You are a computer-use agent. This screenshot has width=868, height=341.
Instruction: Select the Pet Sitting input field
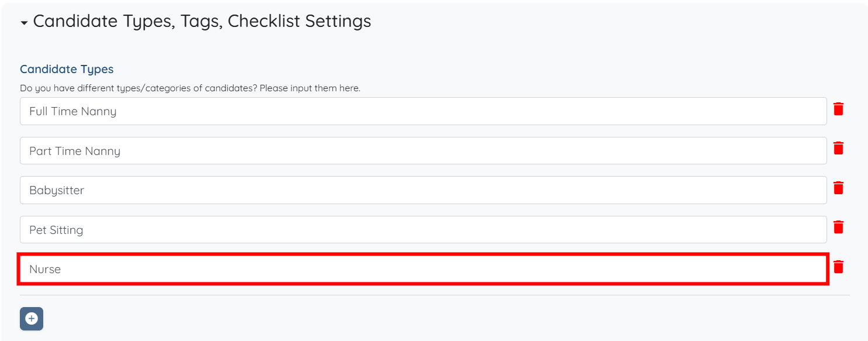tap(423, 230)
